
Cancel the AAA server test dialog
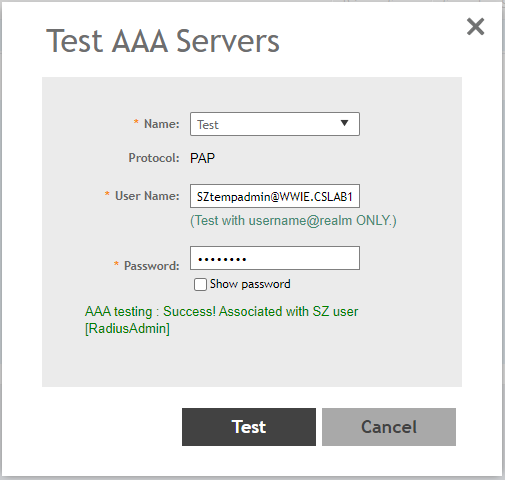[389, 427]
